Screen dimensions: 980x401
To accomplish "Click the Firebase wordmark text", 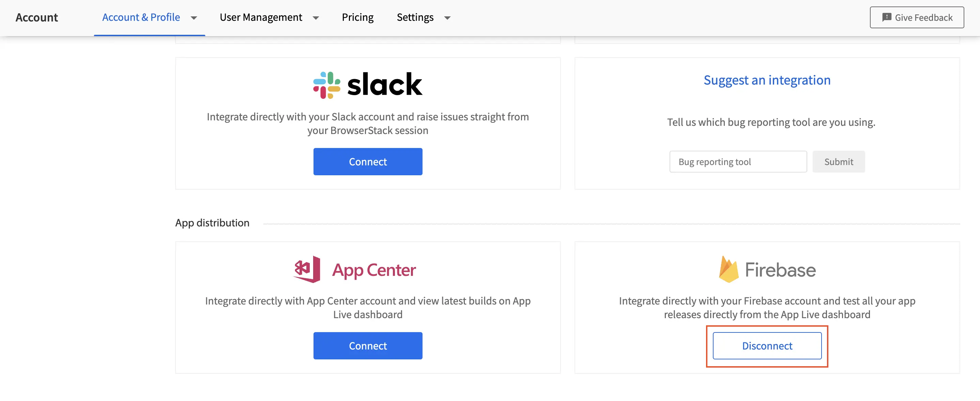I will [x=780, y=270].
